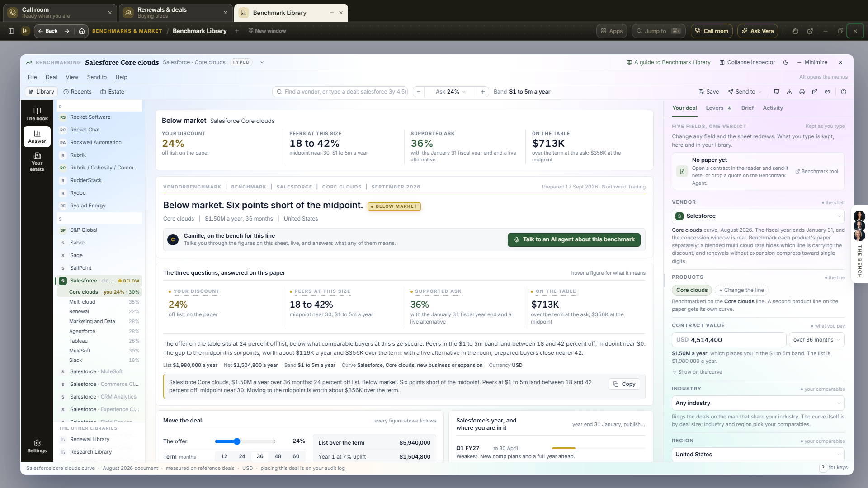Expand the TYPED title chevron
This screenshot has height=488, width=868.
[x=262, y=62]
